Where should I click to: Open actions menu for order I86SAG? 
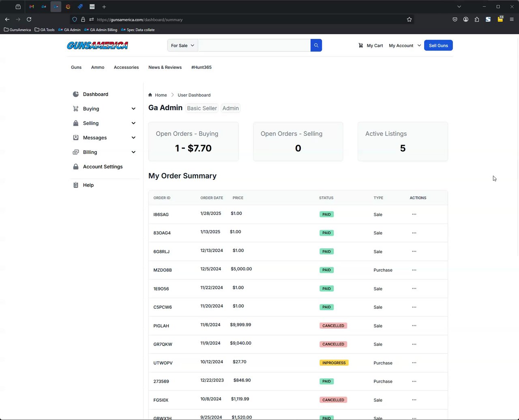coord(414,214)
